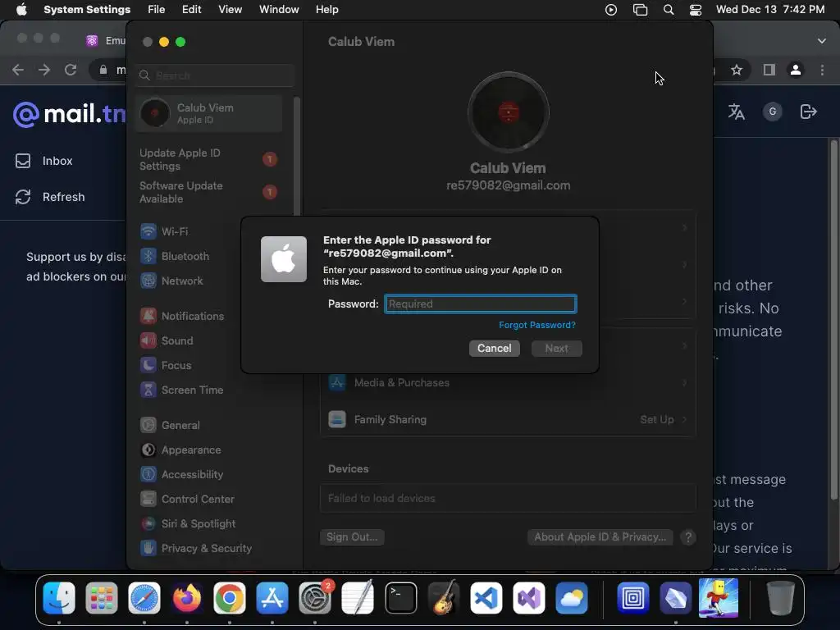Open Google Chrome from the Dock

pyautogui.click(x=230, y=597)
